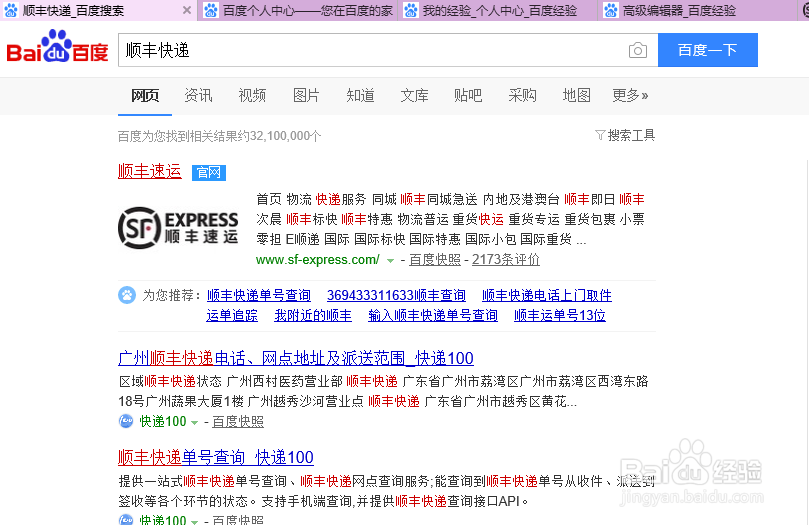809x525 pixels.
Task: Open the www.sf-express.com/ link
Action: [x=318, y=259]
